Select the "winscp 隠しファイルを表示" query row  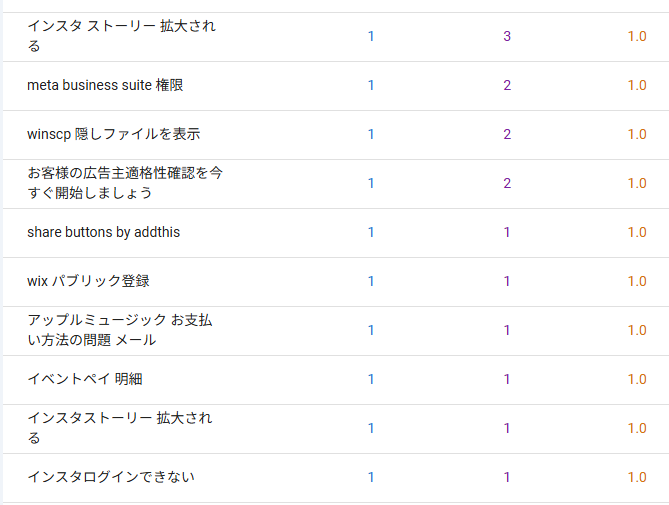[x=114, y=135]
